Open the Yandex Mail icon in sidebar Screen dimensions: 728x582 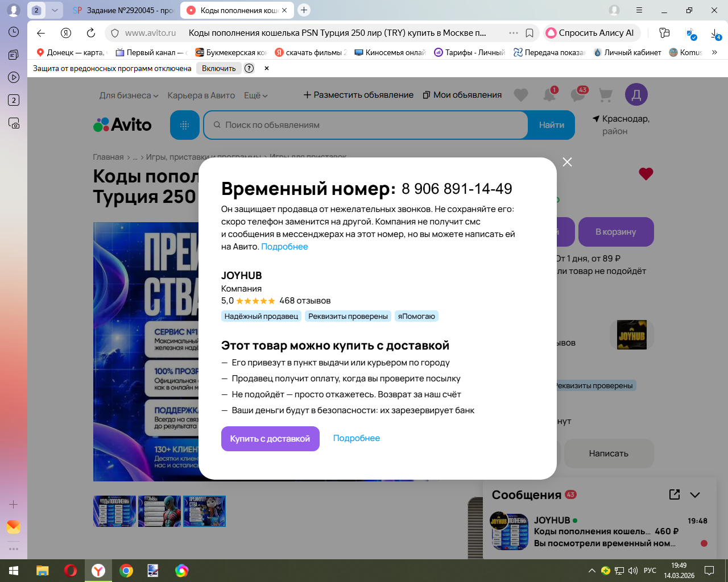(14, 527)
